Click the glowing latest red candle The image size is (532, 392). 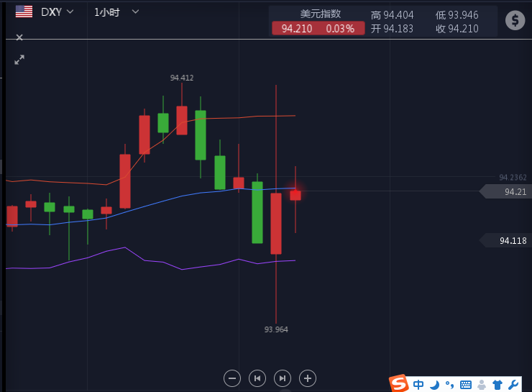pyautogui.click(x=295, y=195)
